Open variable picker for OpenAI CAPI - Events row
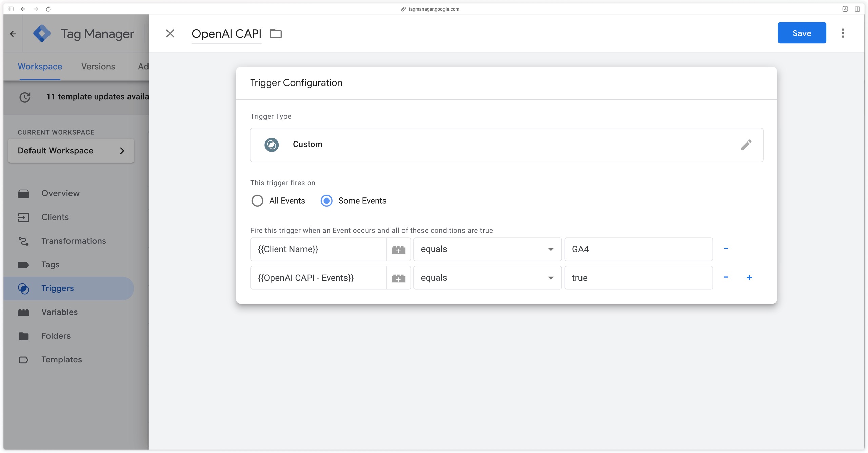 [x=398, y=278]
